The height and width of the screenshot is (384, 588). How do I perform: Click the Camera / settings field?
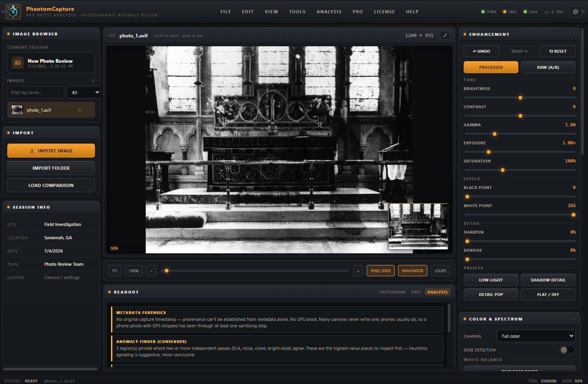point(62,277)
